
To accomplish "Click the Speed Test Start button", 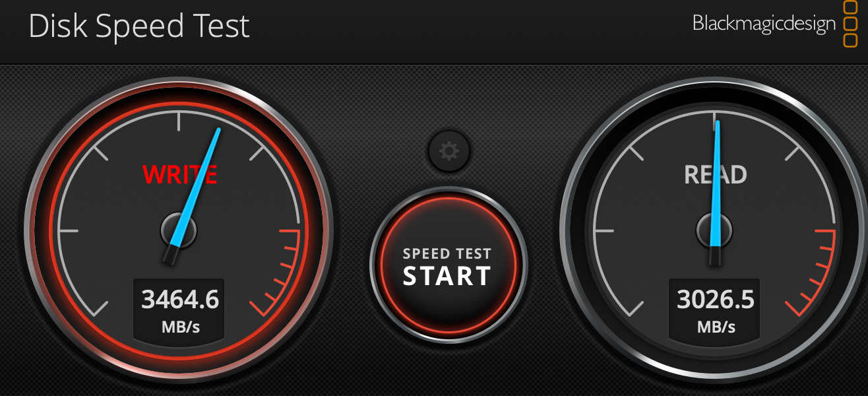I will click(x=448, y=265).
